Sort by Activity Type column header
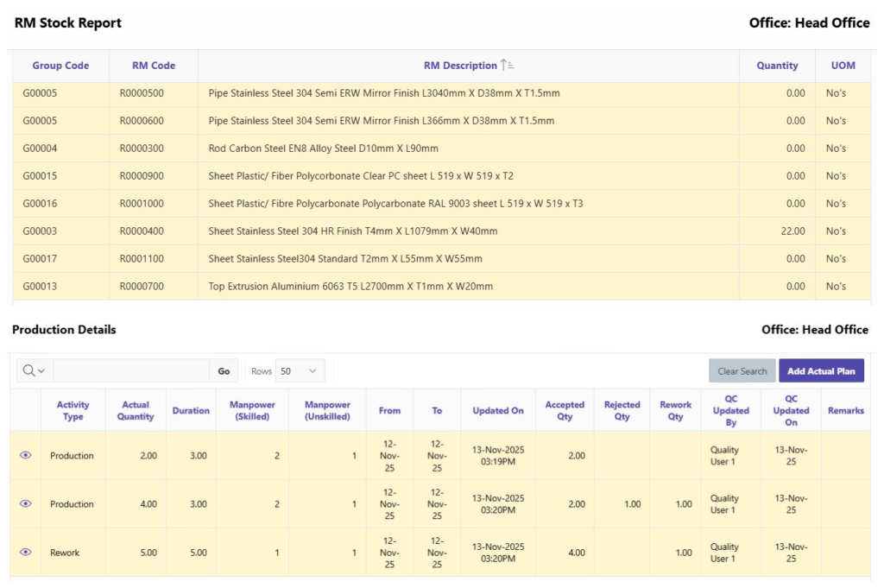Viewport: 884px width, 588px height. 73,410
